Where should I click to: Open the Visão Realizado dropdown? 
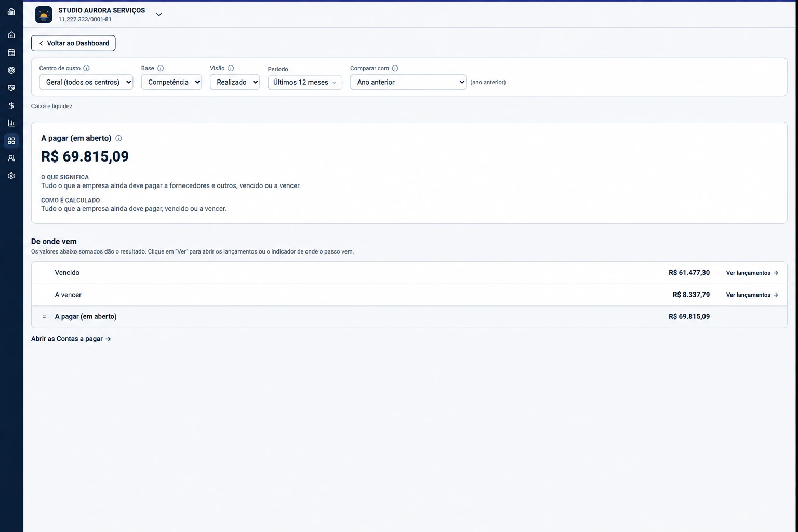235,82
